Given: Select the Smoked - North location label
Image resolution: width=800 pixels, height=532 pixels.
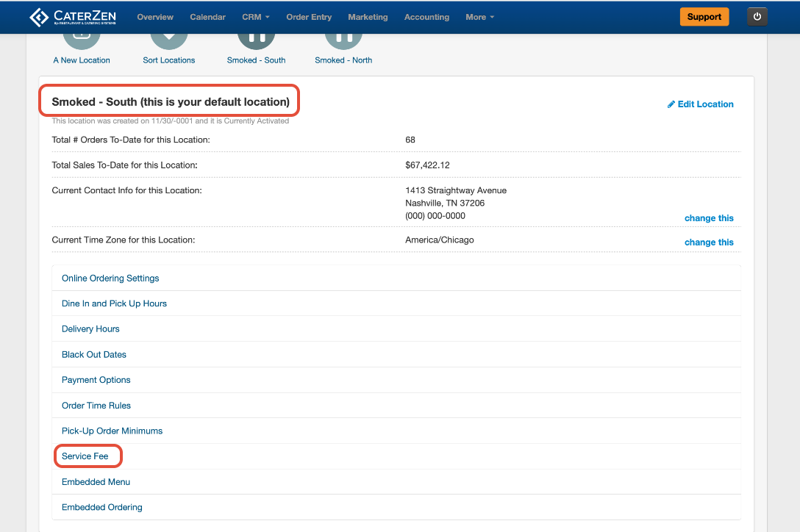Looking at the screenshot, I should [x=343, y=60].
